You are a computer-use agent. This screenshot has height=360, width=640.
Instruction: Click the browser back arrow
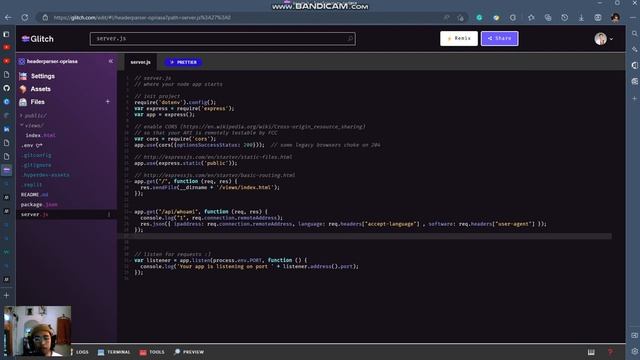tap(8, 18)
